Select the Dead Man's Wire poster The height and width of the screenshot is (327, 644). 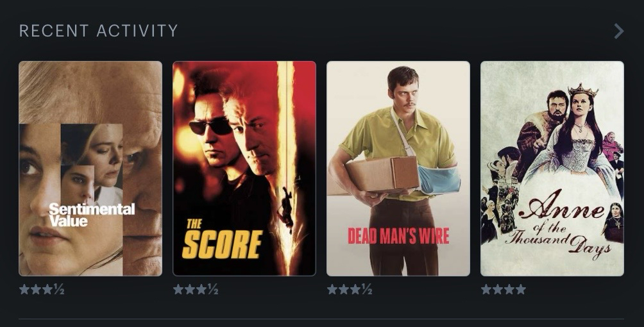[398, 169]
